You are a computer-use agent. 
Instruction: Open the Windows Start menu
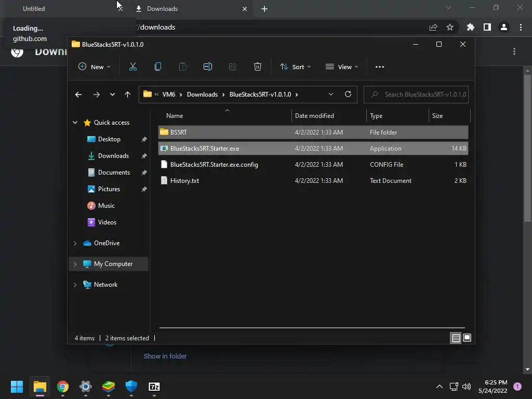point(17,387)
